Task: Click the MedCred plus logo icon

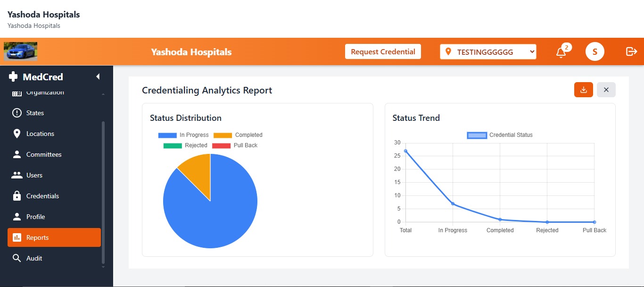Action: [13, 76]
